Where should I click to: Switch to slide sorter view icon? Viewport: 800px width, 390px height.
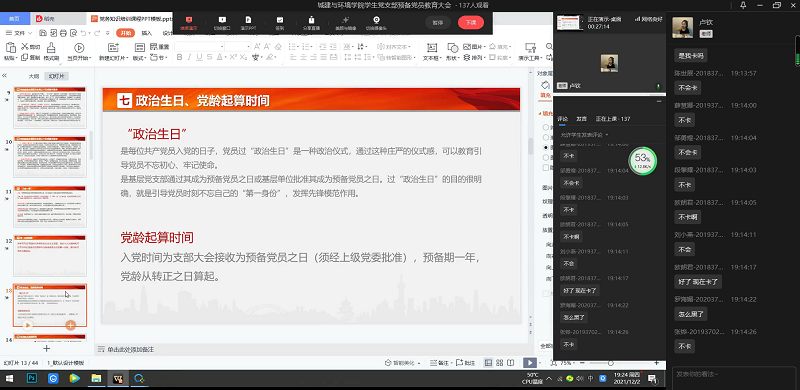pos(499,363)
